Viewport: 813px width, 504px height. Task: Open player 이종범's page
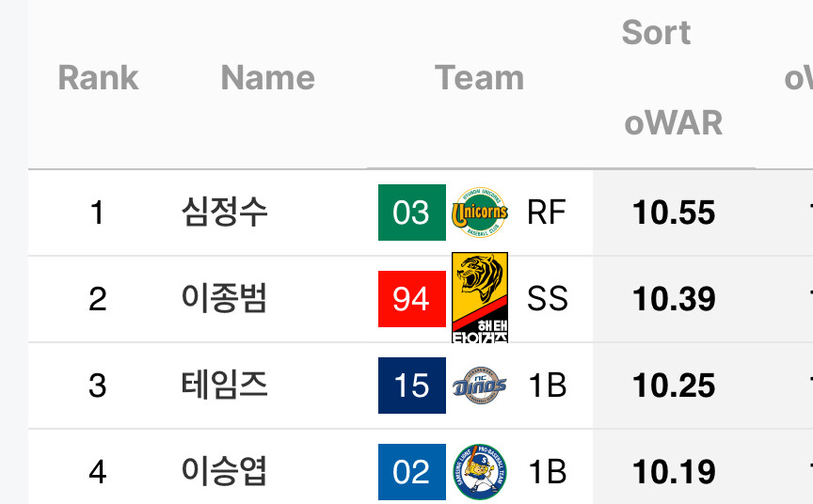pos(224,298)
